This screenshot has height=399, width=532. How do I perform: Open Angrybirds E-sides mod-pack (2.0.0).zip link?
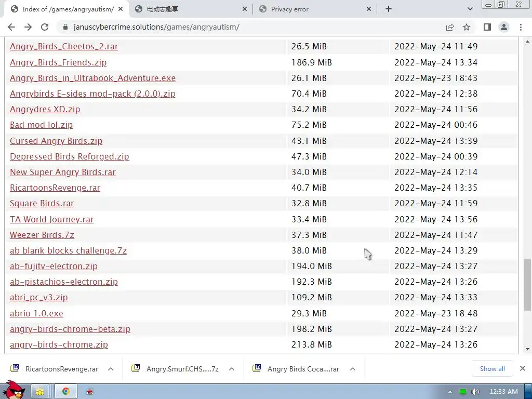[x=92, y=94]
